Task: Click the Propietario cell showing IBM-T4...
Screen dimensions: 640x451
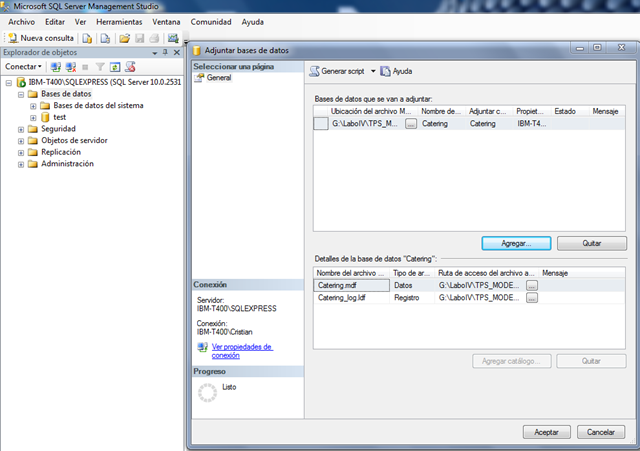Action: (x=532, y=124)
